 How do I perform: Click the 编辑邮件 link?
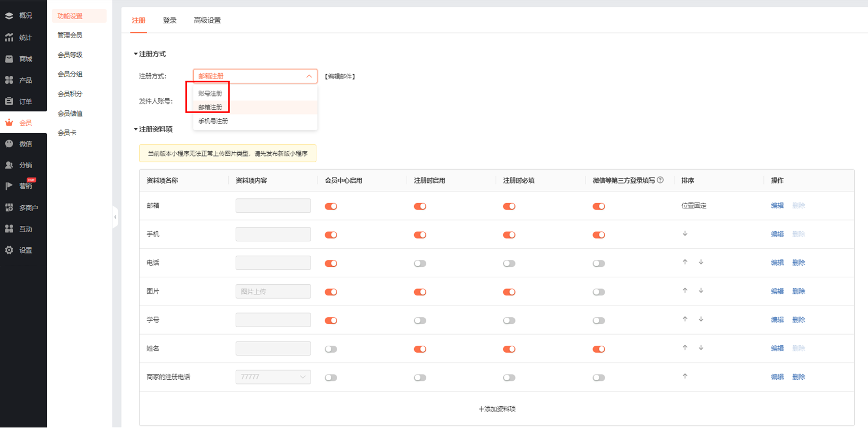point(340,76)
